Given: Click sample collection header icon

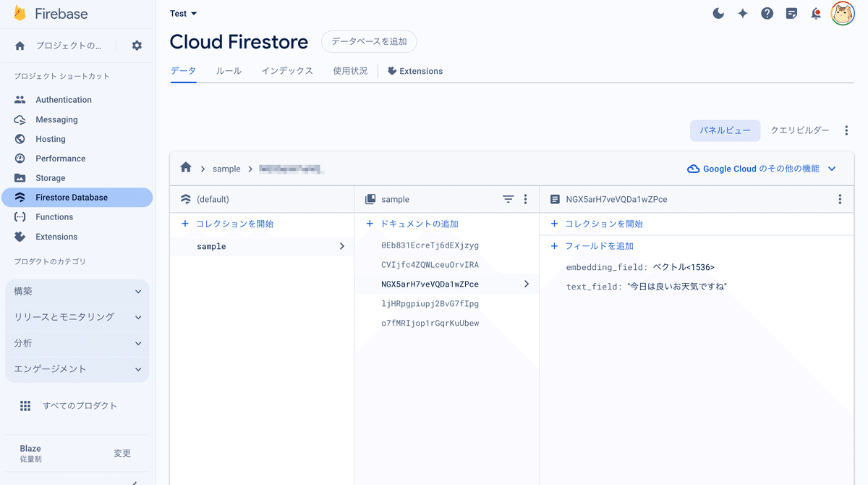Looking at the screenshot, I should click(370, 199).
